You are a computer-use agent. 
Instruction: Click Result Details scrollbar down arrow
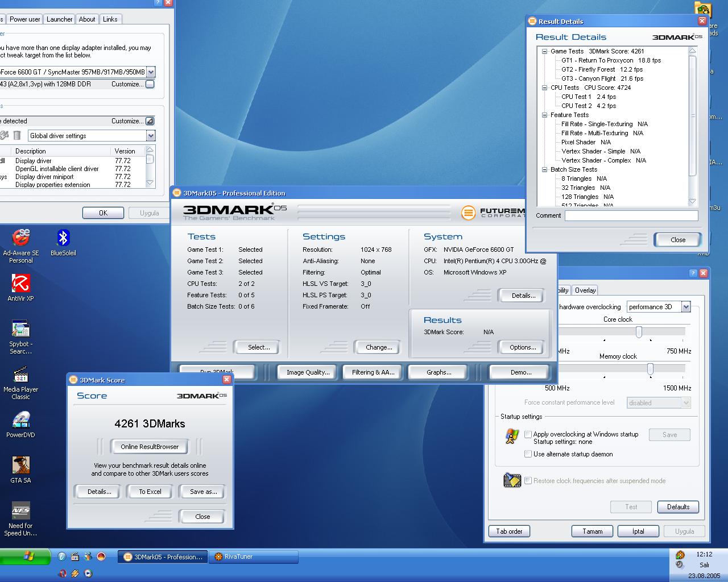[x=692, y=201]
